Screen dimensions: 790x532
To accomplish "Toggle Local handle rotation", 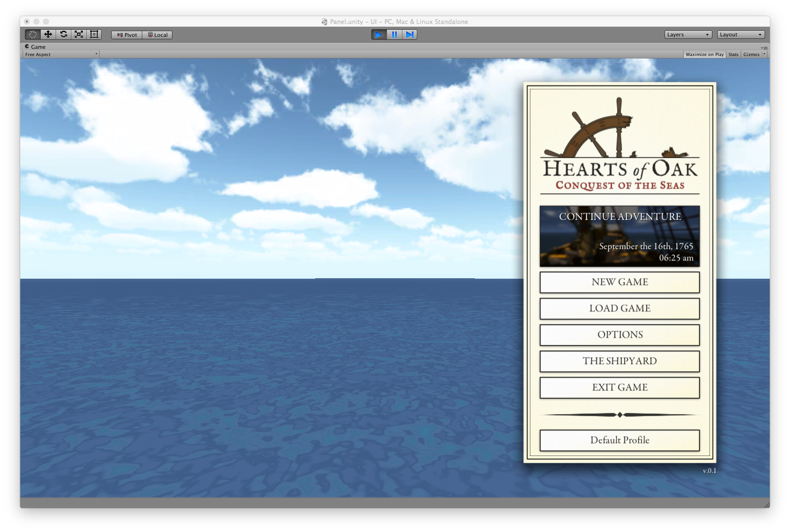I will click(x=157, y=35).
